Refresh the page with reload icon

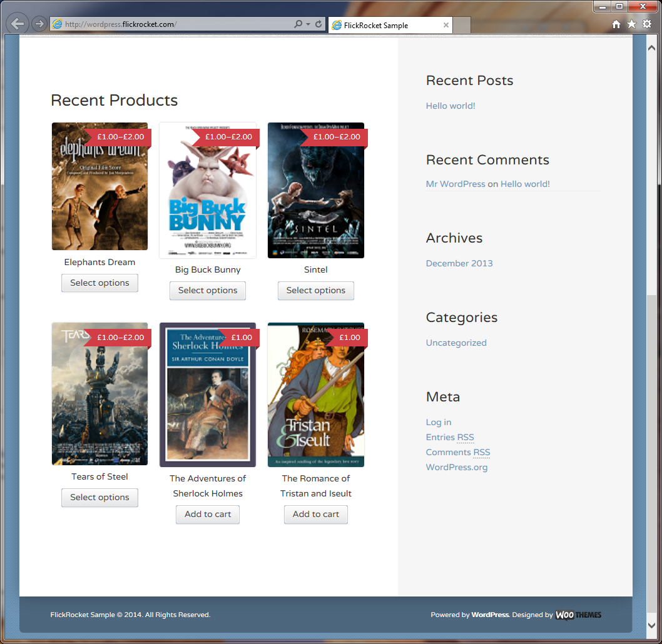click(318, 24)
